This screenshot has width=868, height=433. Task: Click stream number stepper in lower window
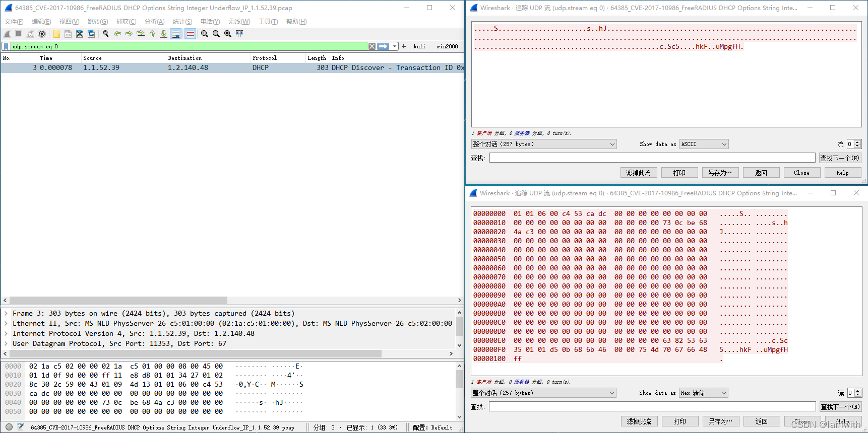(x=854, y=393)
